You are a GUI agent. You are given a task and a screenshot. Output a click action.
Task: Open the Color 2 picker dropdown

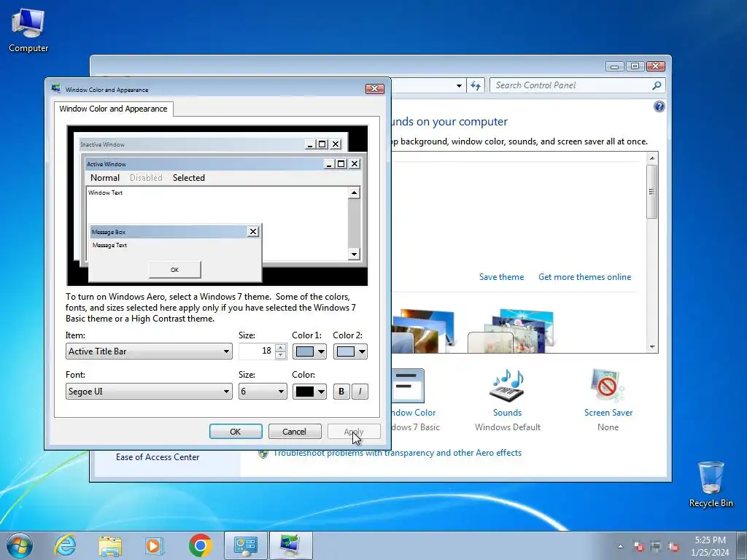350,351
